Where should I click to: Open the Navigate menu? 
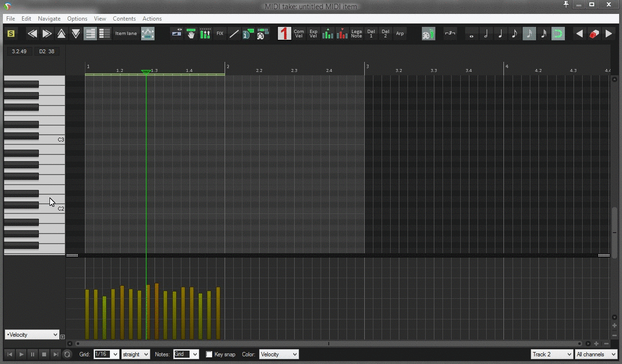49,19
